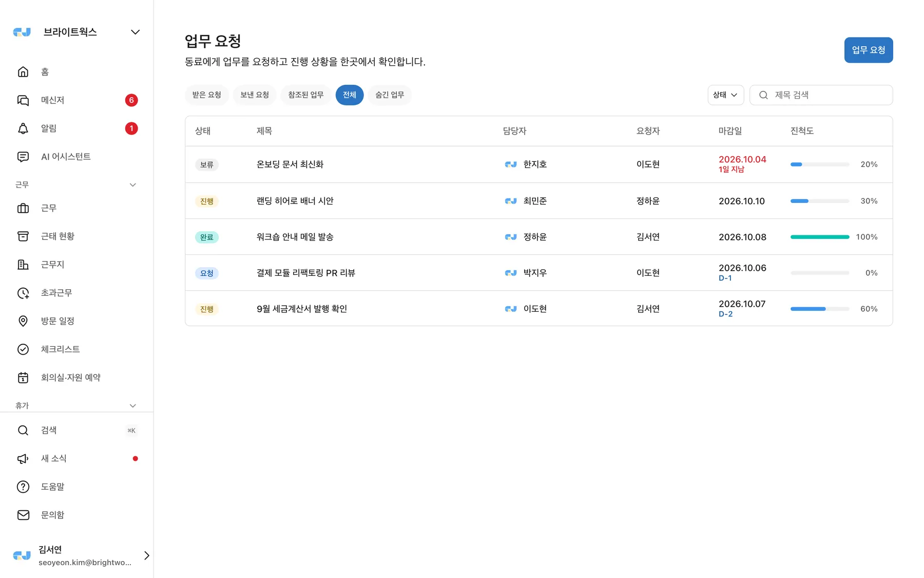Open the 상태 filter dropdown

point(725,95)
